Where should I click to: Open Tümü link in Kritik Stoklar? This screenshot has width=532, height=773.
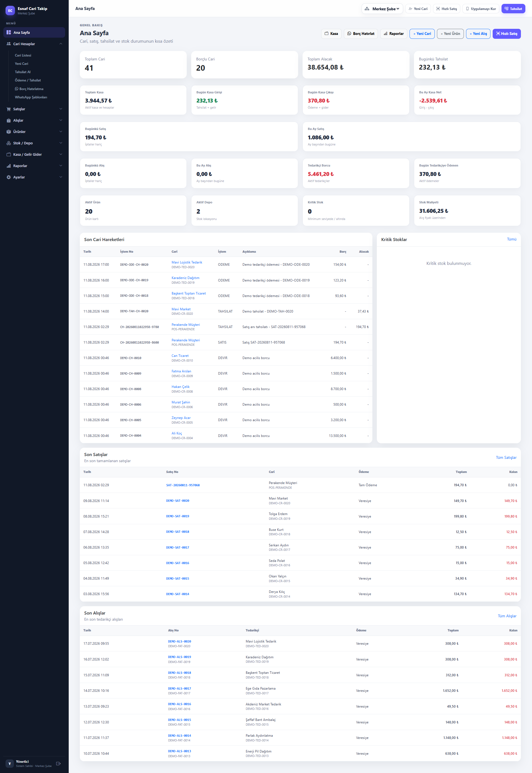point(511,239)
